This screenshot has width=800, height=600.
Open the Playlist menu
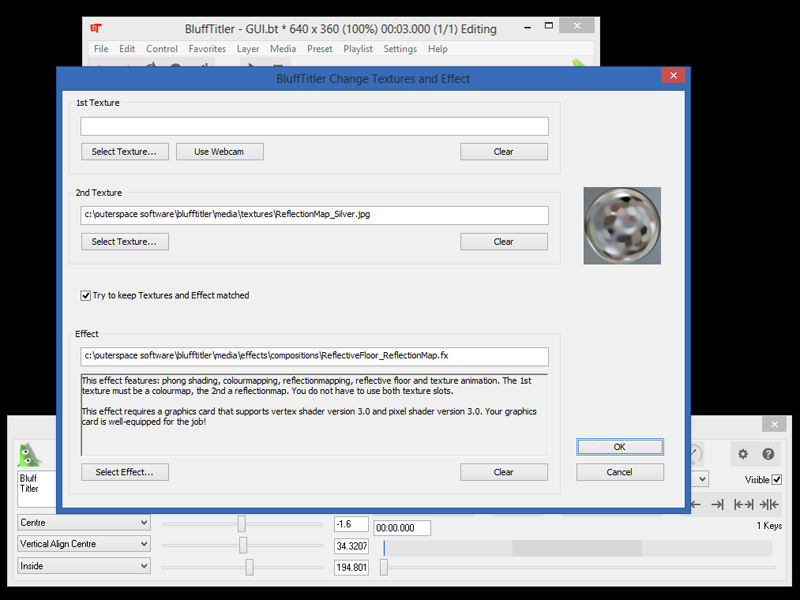point(358,49)
